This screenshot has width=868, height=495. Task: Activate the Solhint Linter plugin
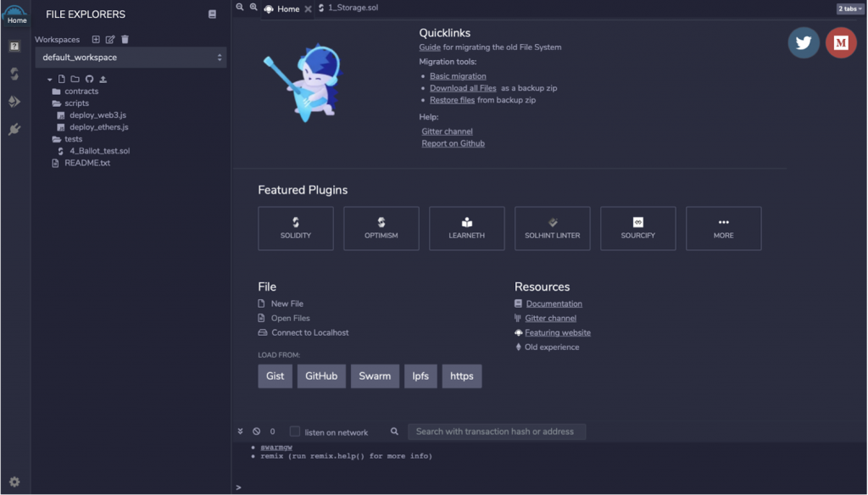click(553, 229)
